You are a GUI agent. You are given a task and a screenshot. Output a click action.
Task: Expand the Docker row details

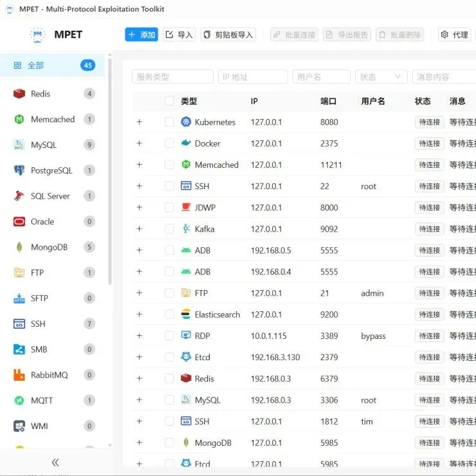pyautogui.click(x=140, y=143)
